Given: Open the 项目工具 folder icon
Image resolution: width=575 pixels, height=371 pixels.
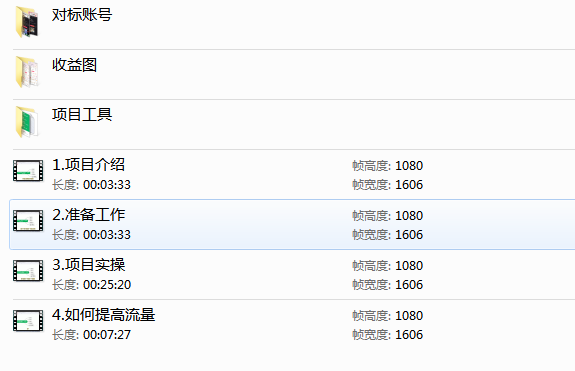Looking at the screenshot, I should tap(28, 122).
